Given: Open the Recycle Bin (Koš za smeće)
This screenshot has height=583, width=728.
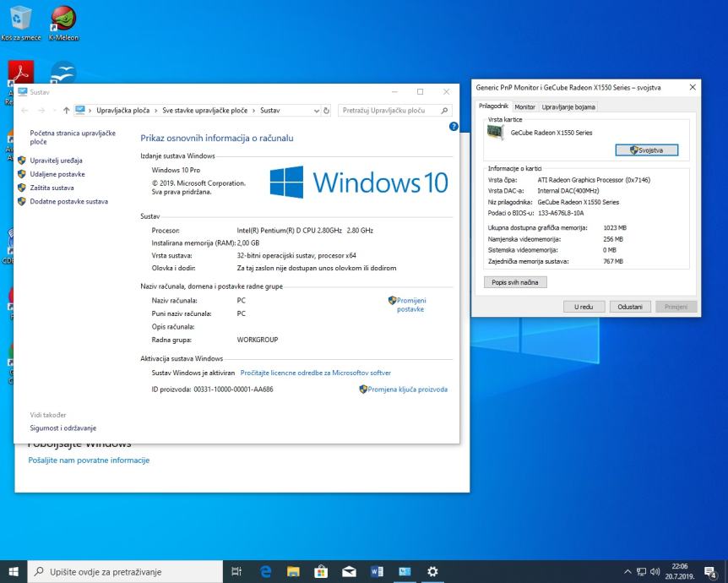Looking at the screenshot, I should pyautogui.click(x=20, y=19).
